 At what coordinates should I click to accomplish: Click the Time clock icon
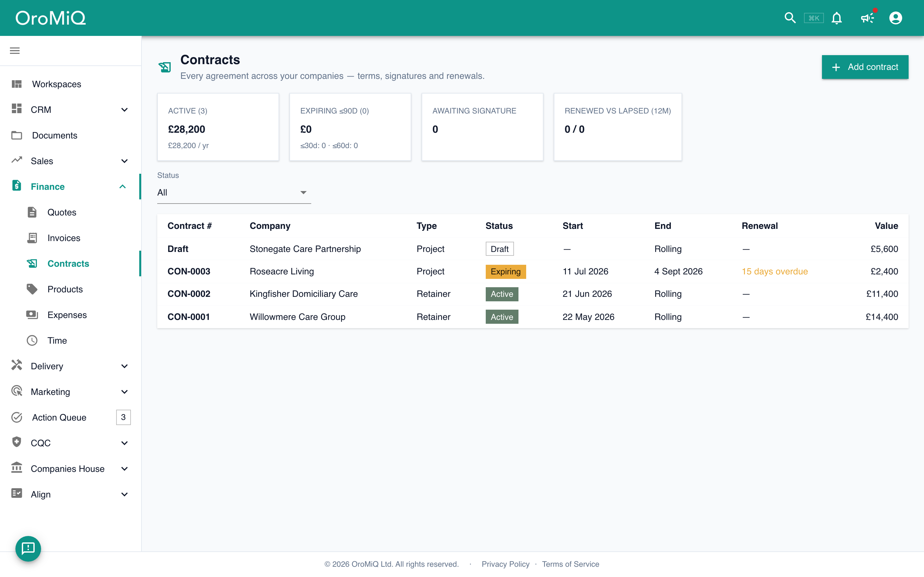coord(32,340)
